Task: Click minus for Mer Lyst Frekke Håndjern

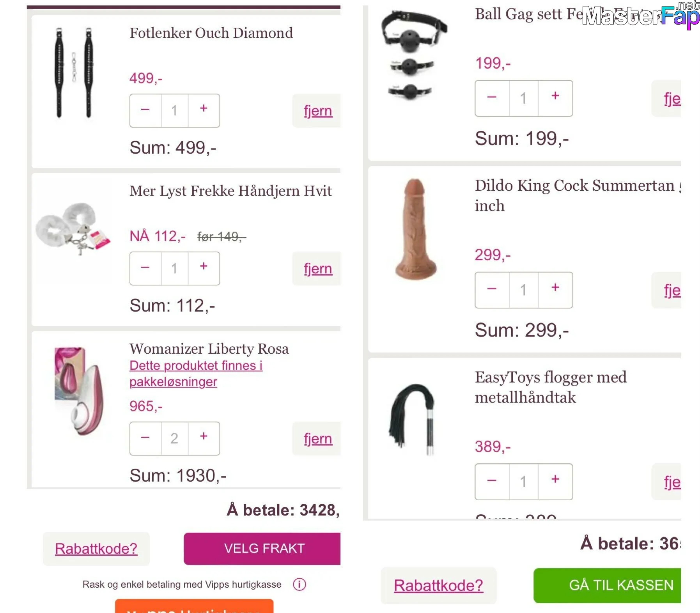Action: 145,268
